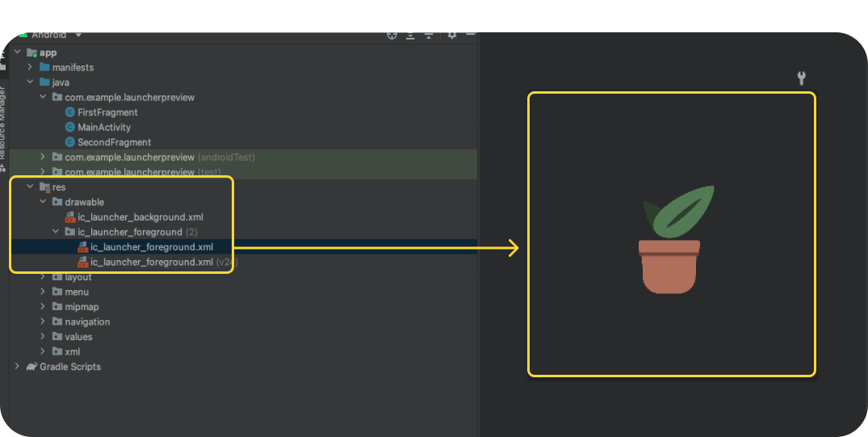868x437 pixels.
Task: Open the FirstFragment class file
Action: click(107, 112)
